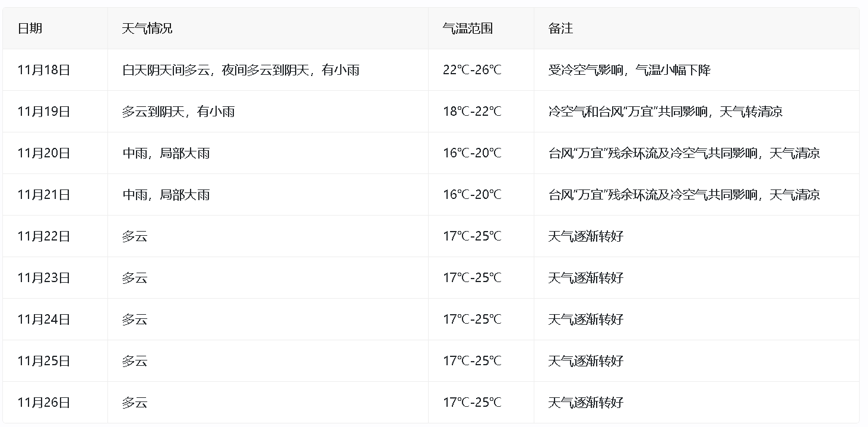Select the remark cell in 11月21日 row
The width and height of the screenshot is (868, 427).
(x=684, y=195)
